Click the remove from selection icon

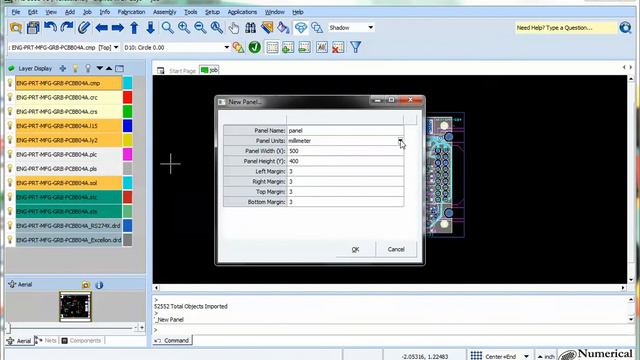(304, 47)
